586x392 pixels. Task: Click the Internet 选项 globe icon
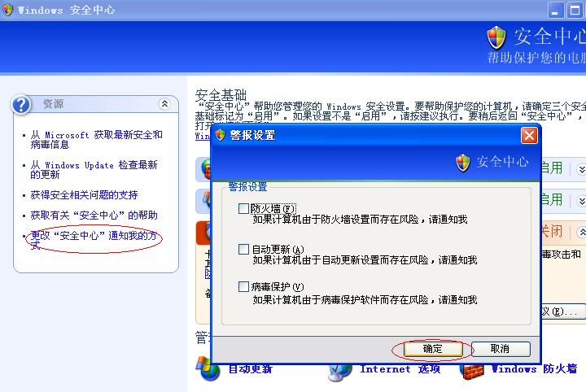[340, 372]
